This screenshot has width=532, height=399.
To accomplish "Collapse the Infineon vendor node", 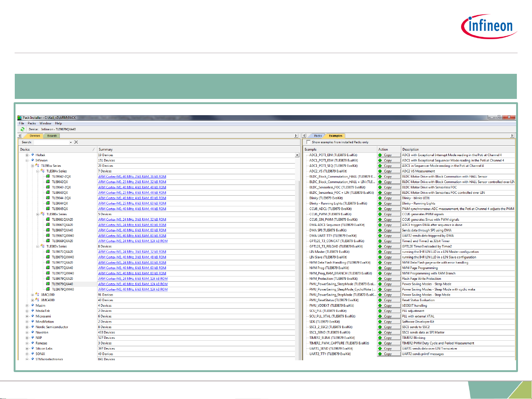I will [27, 161].
